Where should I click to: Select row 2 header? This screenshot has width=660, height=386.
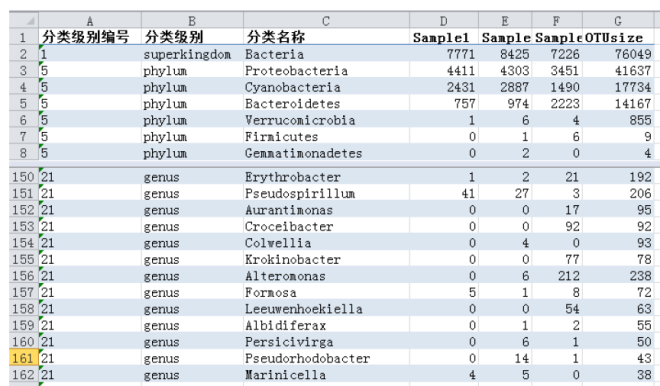pyautogui.click(x=24, y=54)
